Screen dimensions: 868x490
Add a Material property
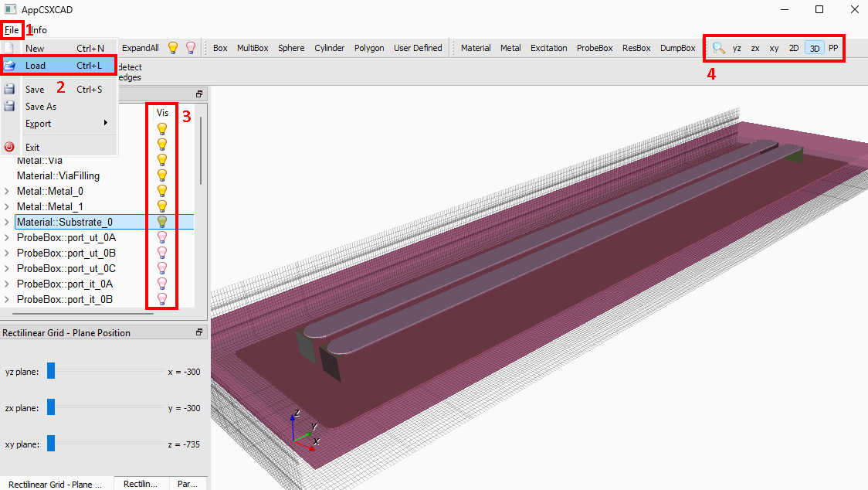point(476,48)
